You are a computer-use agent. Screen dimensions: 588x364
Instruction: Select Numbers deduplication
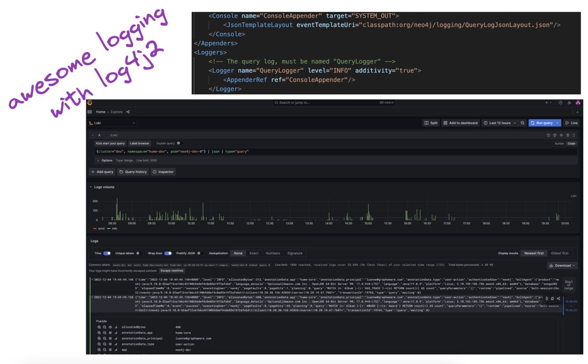point(273,253)
